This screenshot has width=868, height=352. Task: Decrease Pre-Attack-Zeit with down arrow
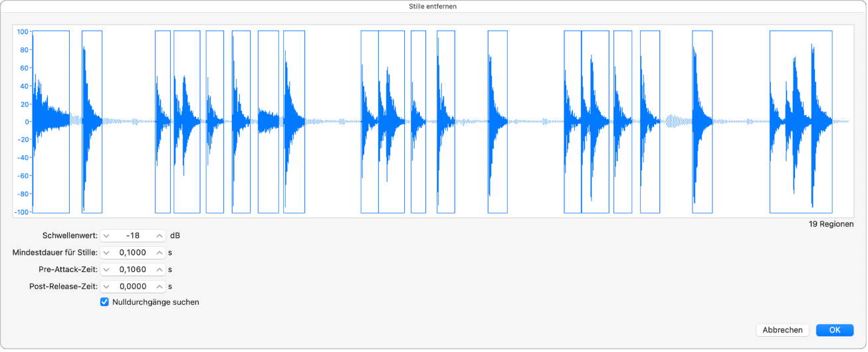click(106, 269)
